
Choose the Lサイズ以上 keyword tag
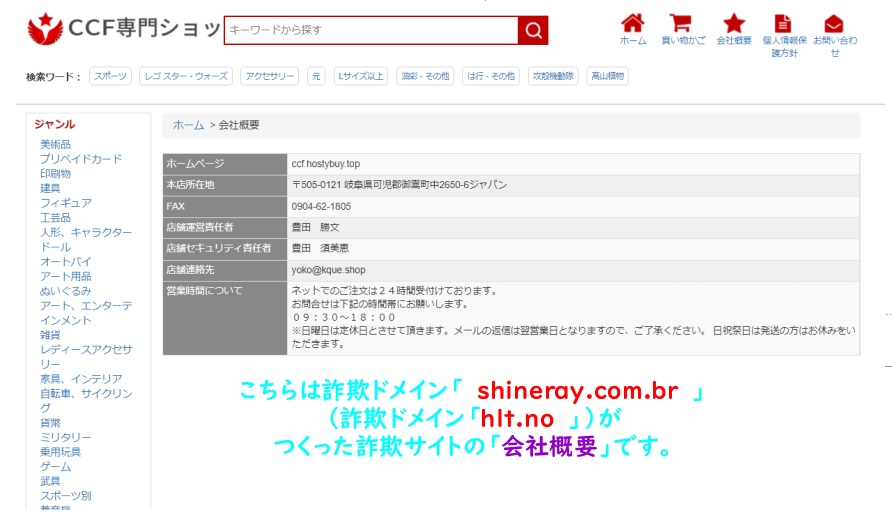point(361,76)
